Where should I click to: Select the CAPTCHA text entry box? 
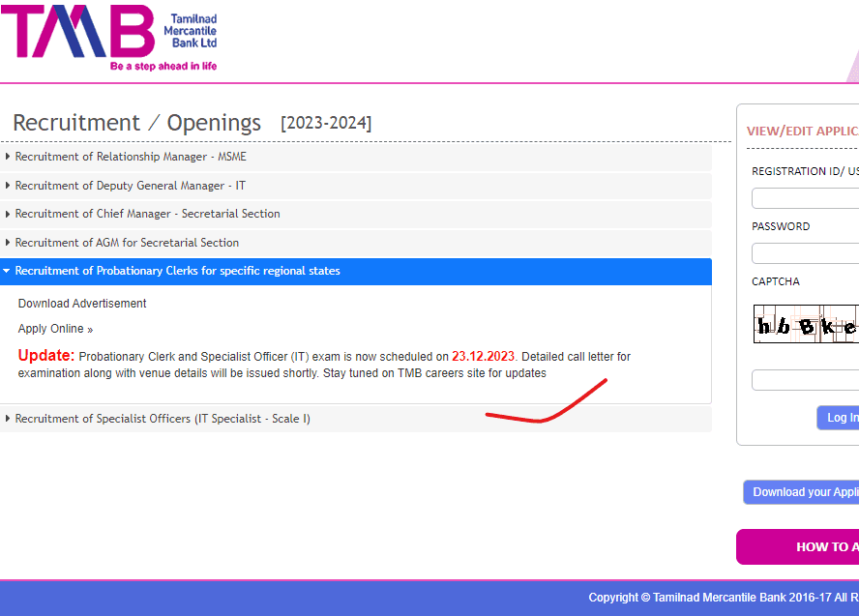(805, 380)
